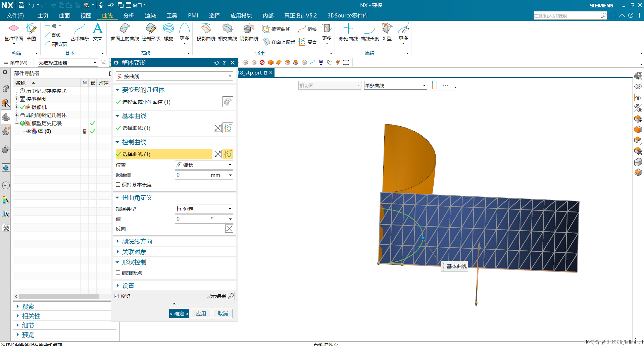Select the 摄像机 tree item

39,107
